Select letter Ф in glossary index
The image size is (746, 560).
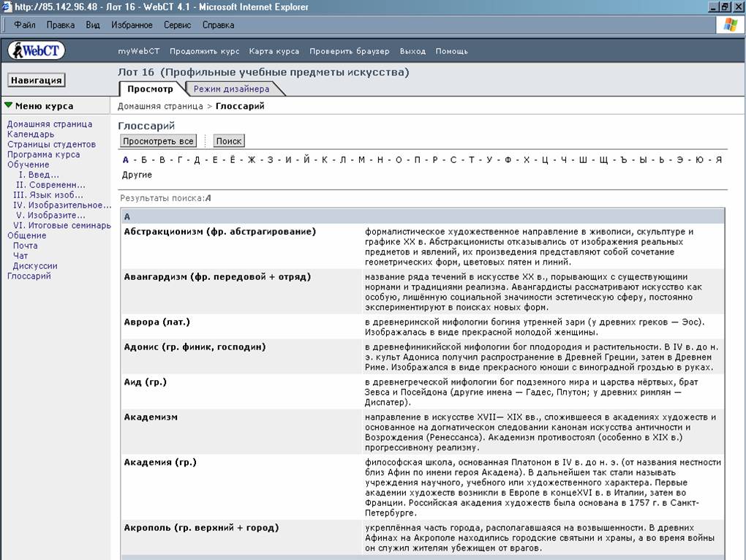[508, 159]
